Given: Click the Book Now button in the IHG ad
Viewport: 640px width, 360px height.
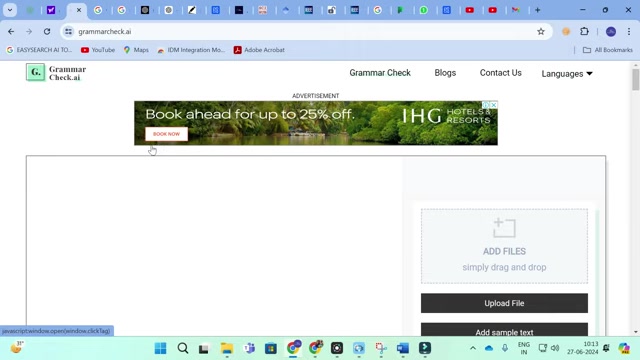Looking at the screenshot, I should point(166,134).
